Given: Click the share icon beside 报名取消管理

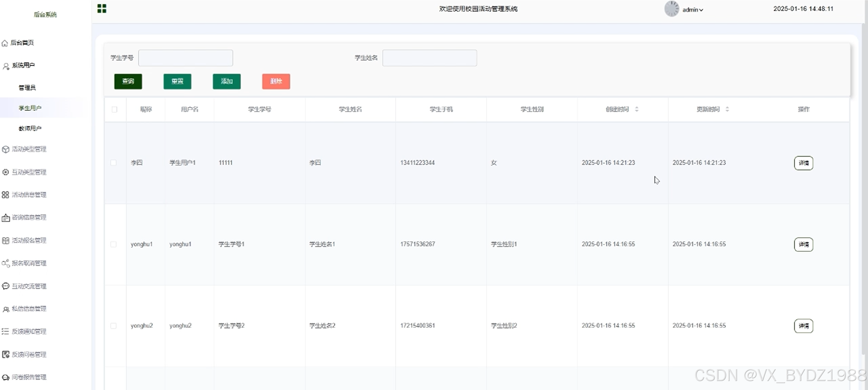Looking at the screenshot, I should tap(5, 263).
